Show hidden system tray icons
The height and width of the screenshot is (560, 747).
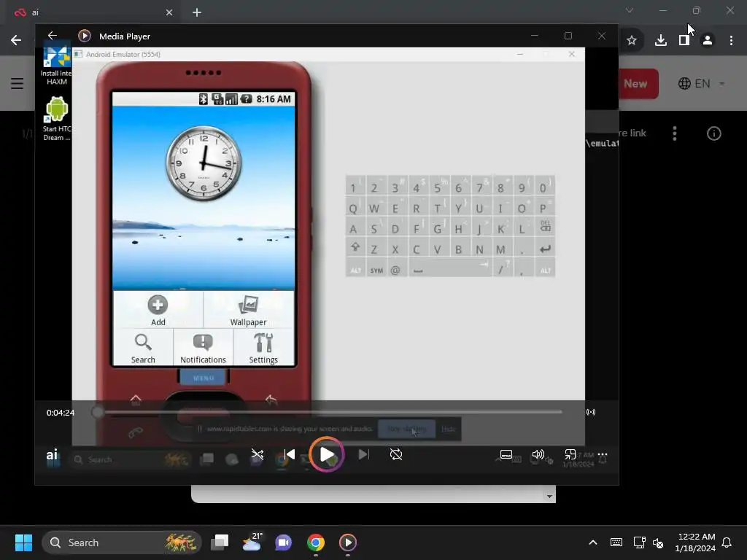pos(593,542)
